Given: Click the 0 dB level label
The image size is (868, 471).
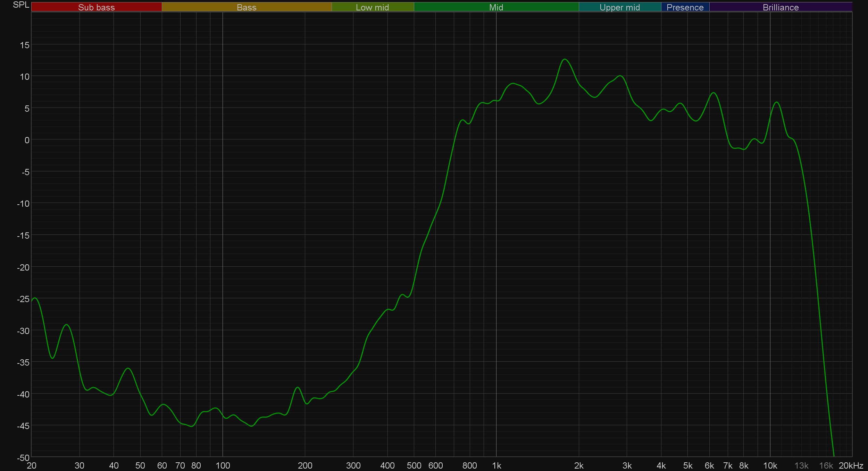Looking at the screenshot, I should click(27, 140).
